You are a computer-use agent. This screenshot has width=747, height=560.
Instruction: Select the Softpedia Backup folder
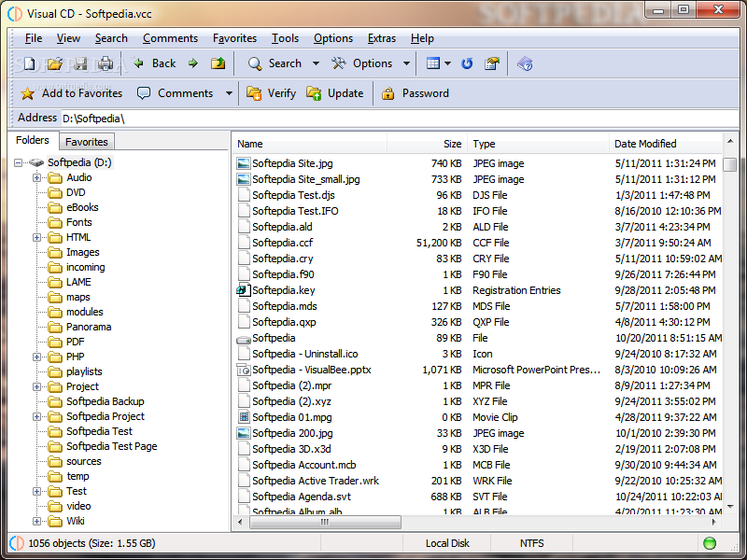106,401
